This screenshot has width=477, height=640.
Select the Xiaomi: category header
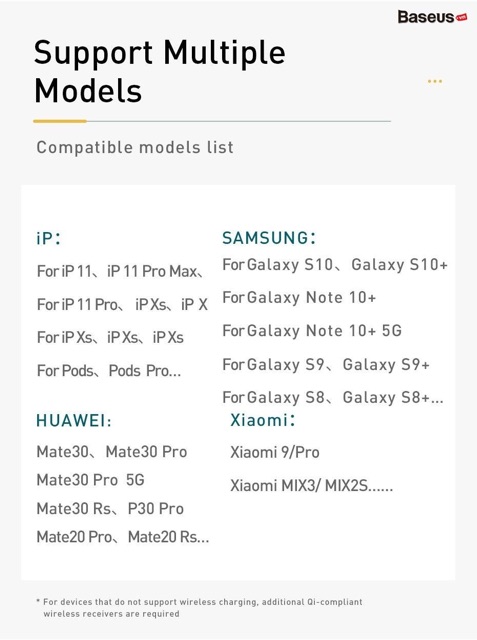coord(263,420)
